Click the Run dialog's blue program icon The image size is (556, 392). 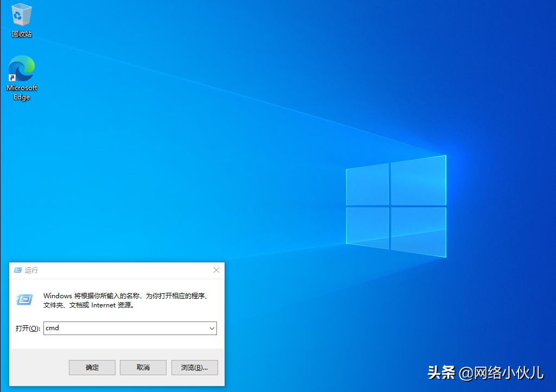(24, 299)
